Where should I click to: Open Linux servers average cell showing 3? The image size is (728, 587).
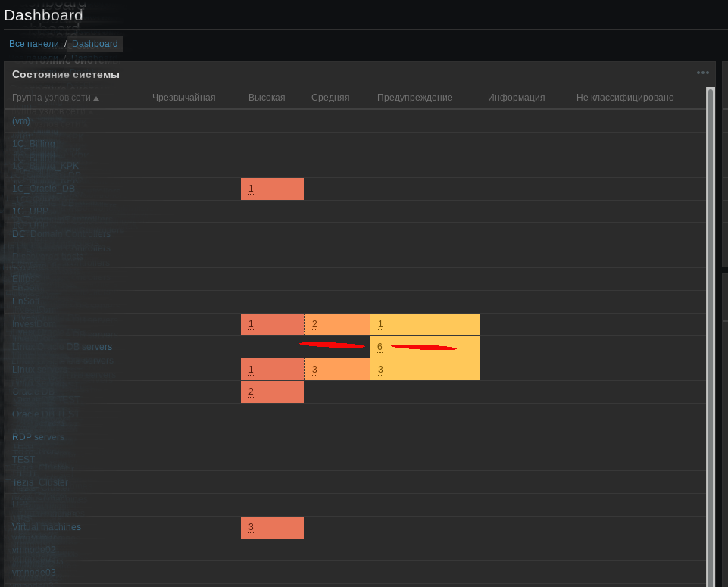[337, 370]
